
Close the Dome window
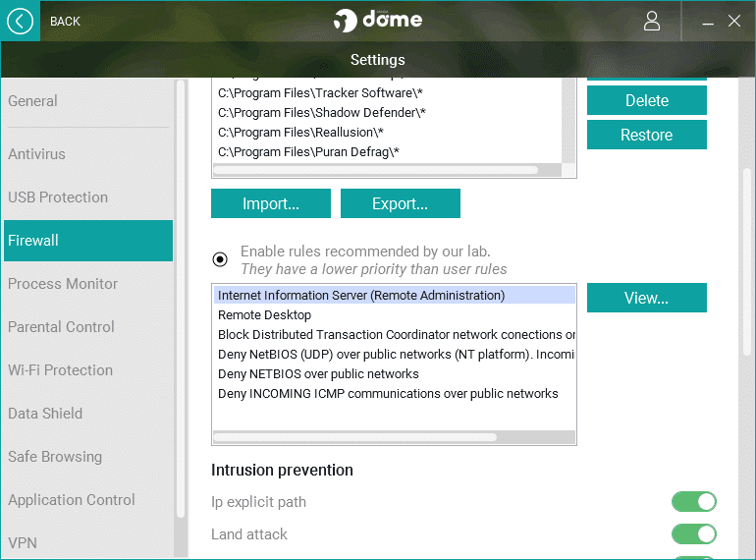click(733, 22)
